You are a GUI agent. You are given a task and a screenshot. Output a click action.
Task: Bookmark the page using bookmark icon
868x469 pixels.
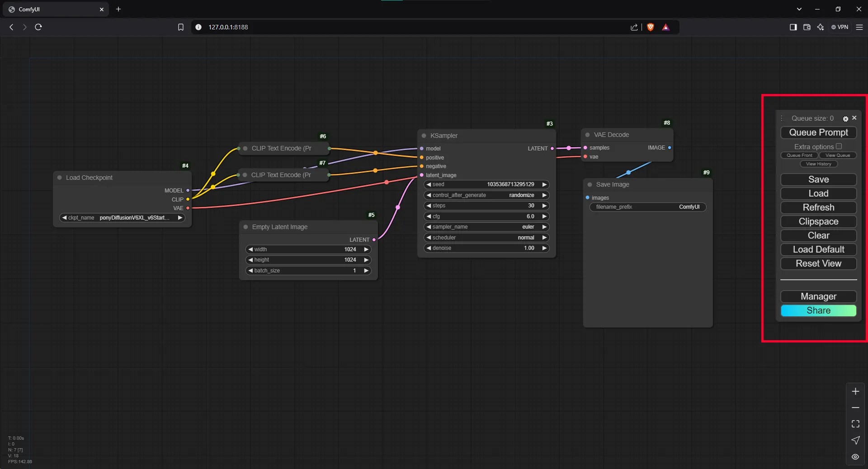181,27
